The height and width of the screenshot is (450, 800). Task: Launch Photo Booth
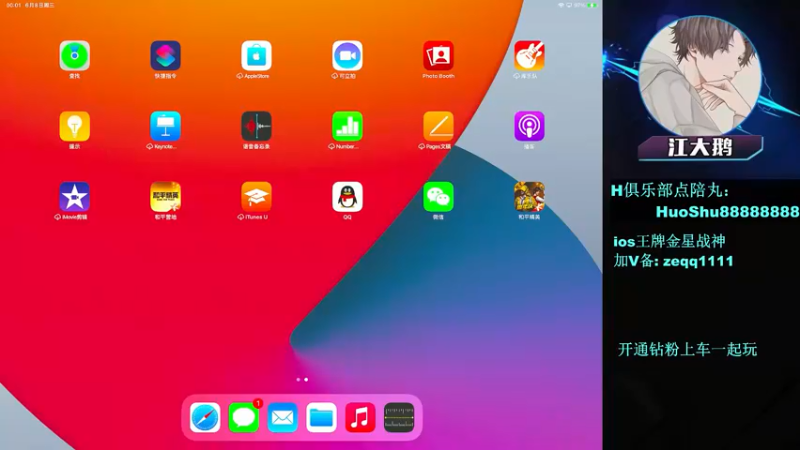pyautogui.click(x=438, y=56)
